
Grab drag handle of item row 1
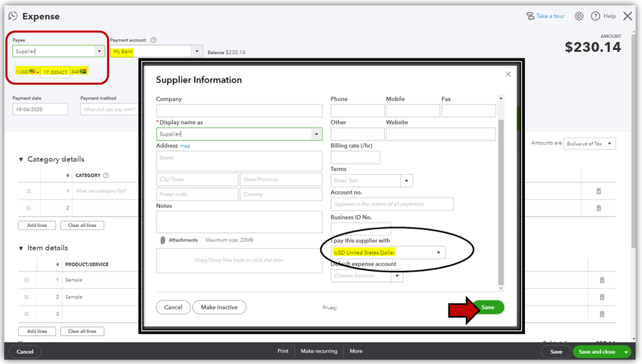(x=26, y=280)
